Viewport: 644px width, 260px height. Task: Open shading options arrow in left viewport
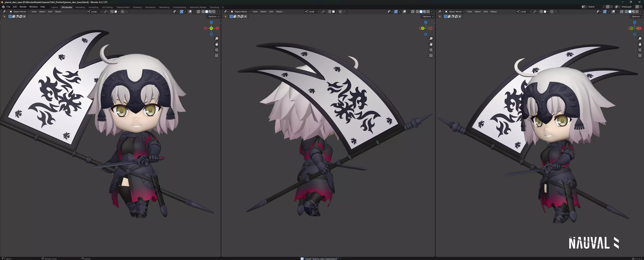click(x=217, y=12)
